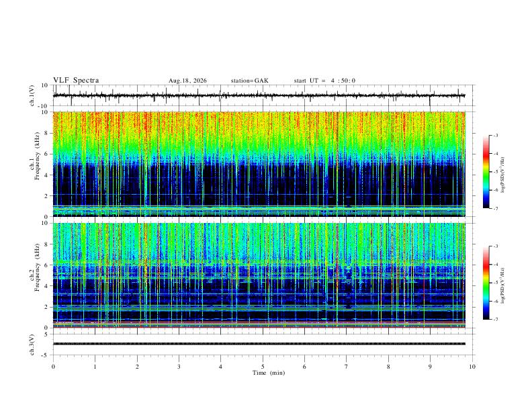Image resolution: width=532 pixels, height=411 pixels.
Task: Click the ch.2 spectrogram plot area
Action: click(259, 275)
